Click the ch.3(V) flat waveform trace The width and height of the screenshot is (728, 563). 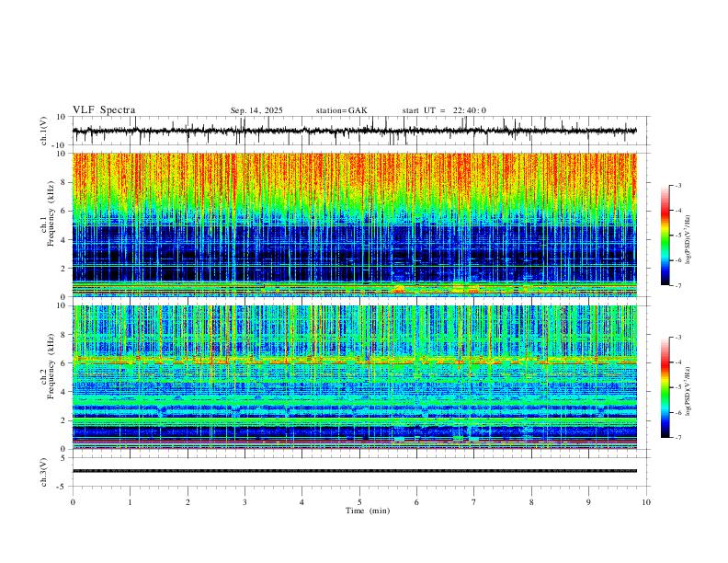pyautogui.click(x=354, y=471)
